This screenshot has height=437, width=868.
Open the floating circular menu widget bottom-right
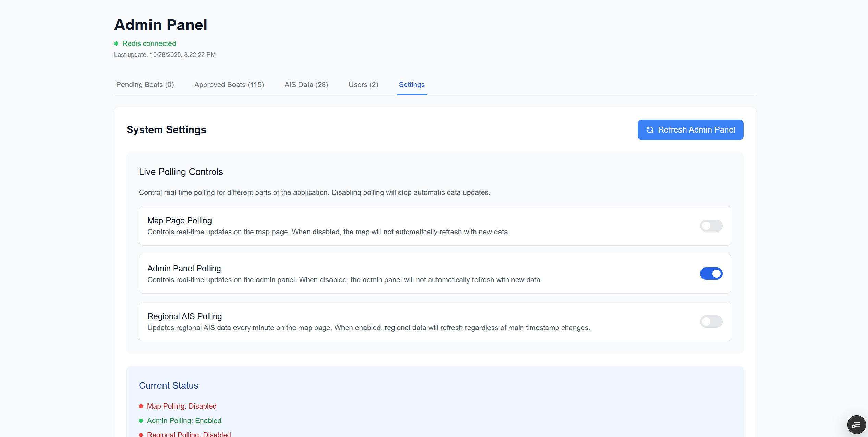click(856, 424)
